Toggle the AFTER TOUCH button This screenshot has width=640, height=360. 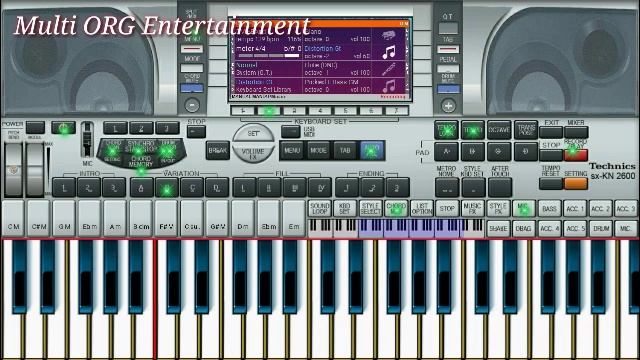pyautogui.click(x=500, y=188)
